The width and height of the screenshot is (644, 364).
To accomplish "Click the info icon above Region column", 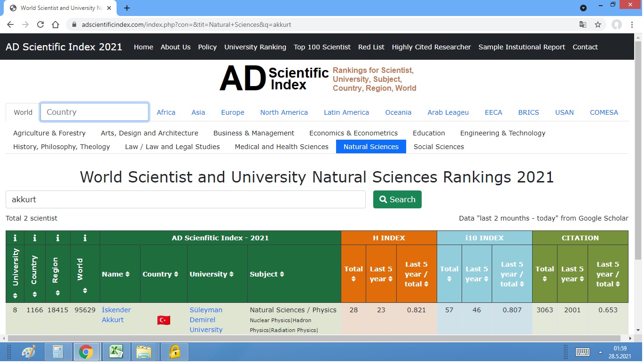I will (x=57, y=238).
